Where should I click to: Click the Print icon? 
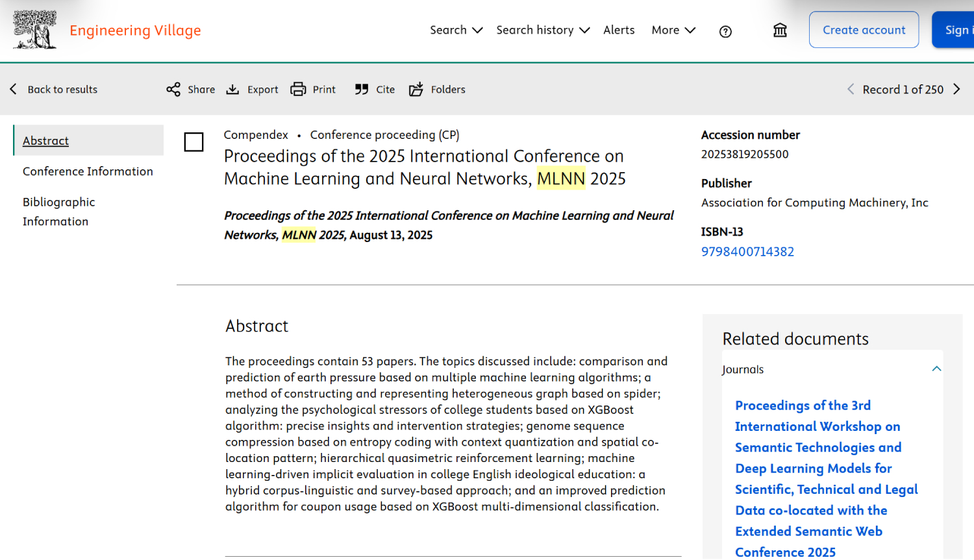pyautogui.click(x=298, y=90)
